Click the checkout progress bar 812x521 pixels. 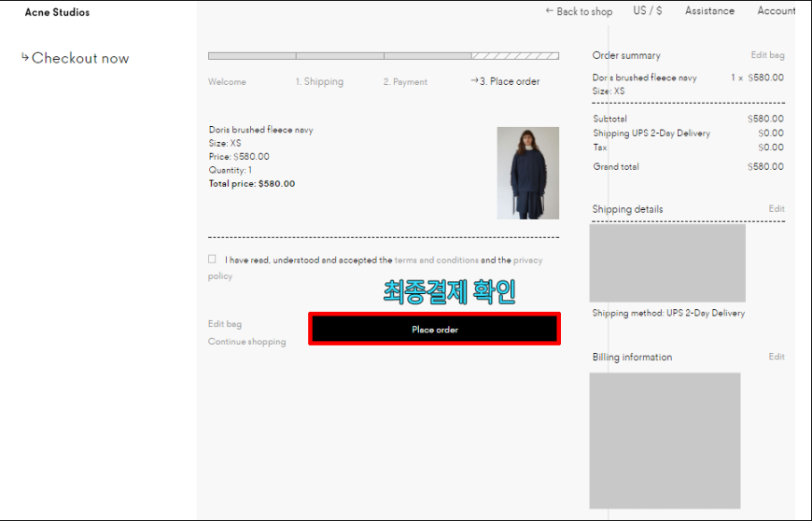coord(384,56)
